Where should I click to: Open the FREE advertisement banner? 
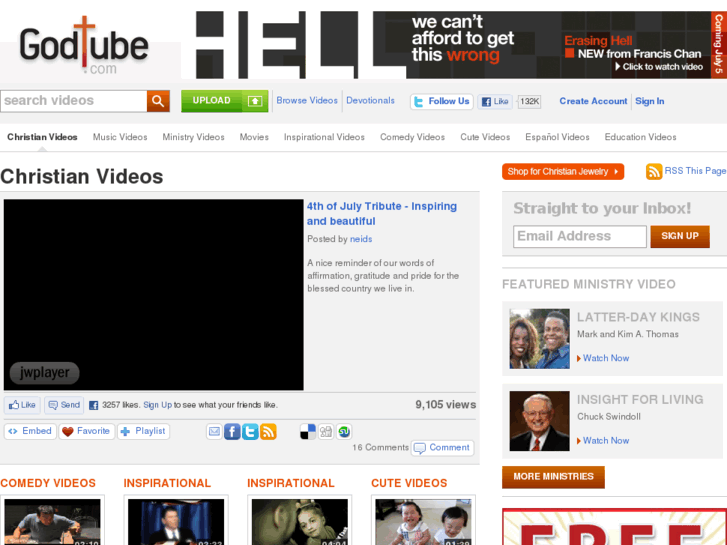point(614,527)
